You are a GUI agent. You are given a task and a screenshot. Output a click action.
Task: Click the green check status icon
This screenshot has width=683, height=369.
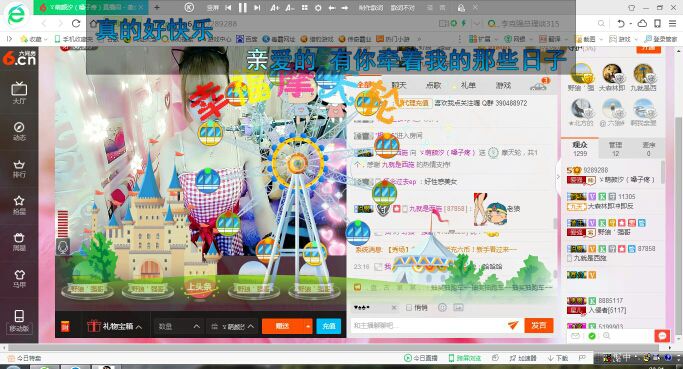tap(592, 336)
